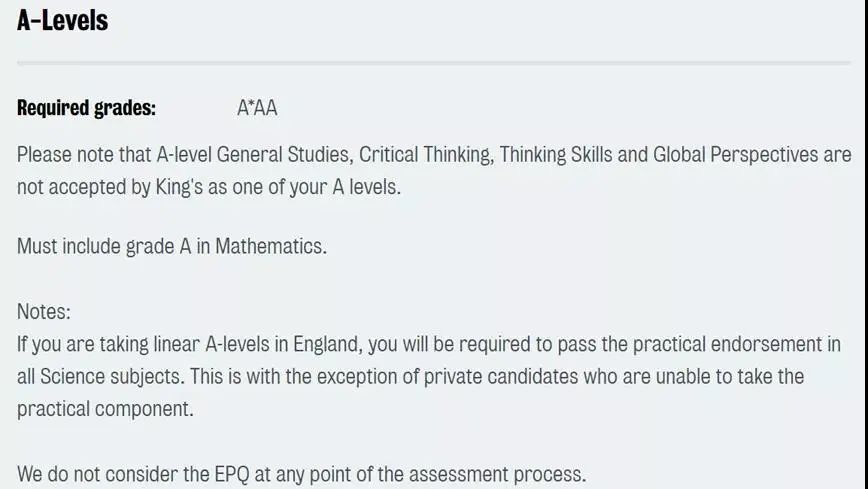Click the words all Science subjects
868x489 pixels.
(x=100, y=377)
